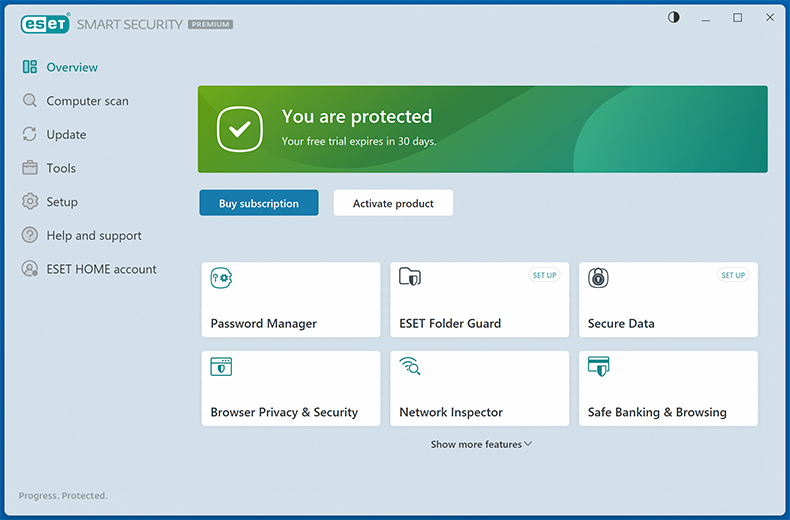Click the Password Manager tile icon

click(221, 278)
